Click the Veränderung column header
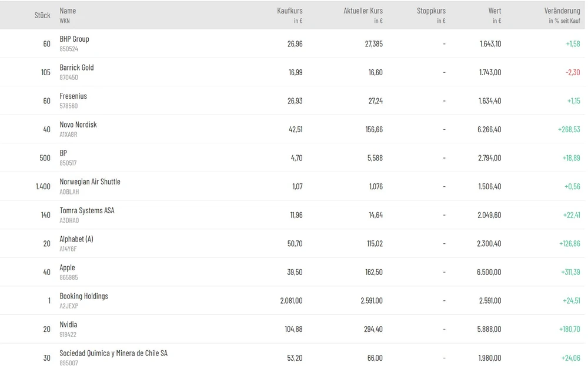 562,11
